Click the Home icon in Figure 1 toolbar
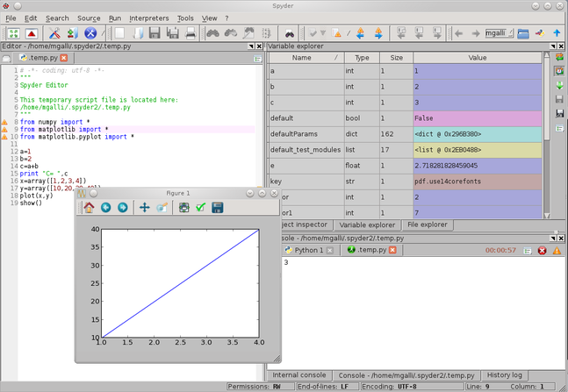 click(x=89, y=208)
